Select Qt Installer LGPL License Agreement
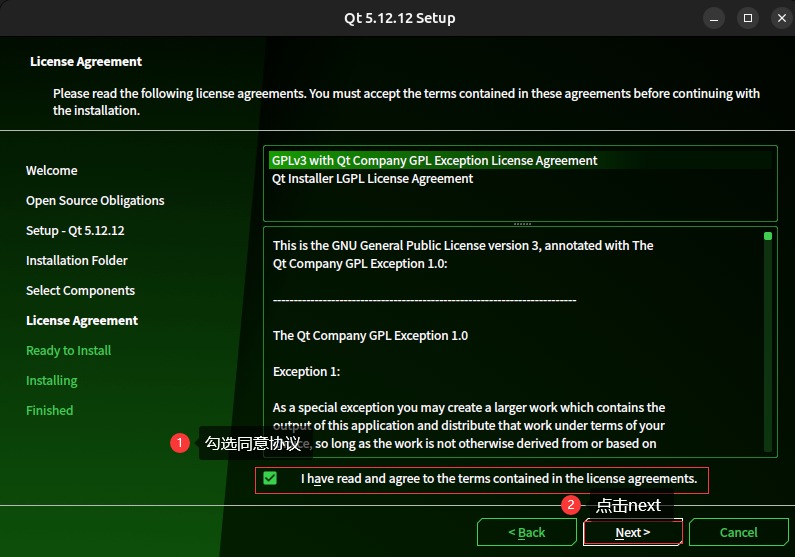 click(x=520, y=178)
